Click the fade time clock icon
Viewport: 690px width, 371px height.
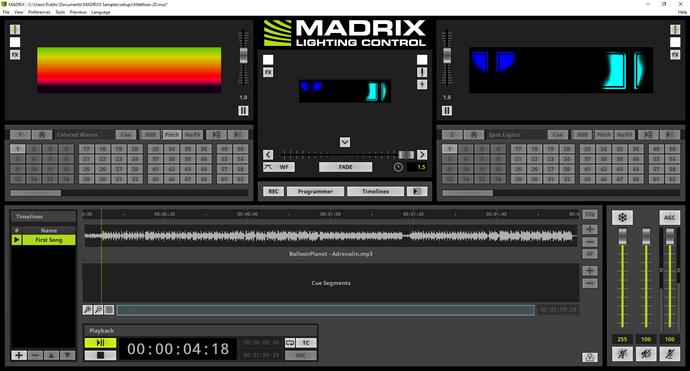(x=398, y=167)
